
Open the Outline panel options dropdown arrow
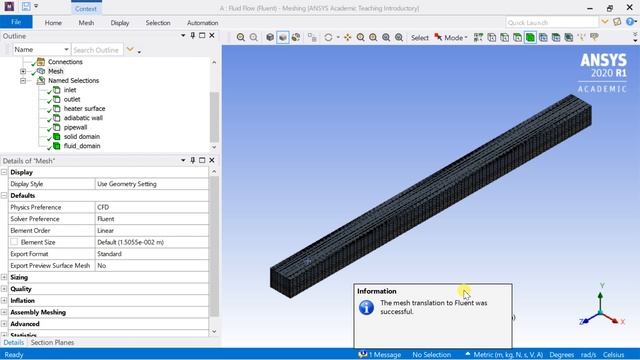[183, 36]
